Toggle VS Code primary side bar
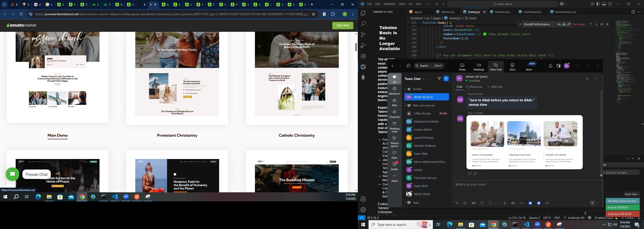Image resolution: width=644 pixels, height=229 pixels. pos(598,4)
